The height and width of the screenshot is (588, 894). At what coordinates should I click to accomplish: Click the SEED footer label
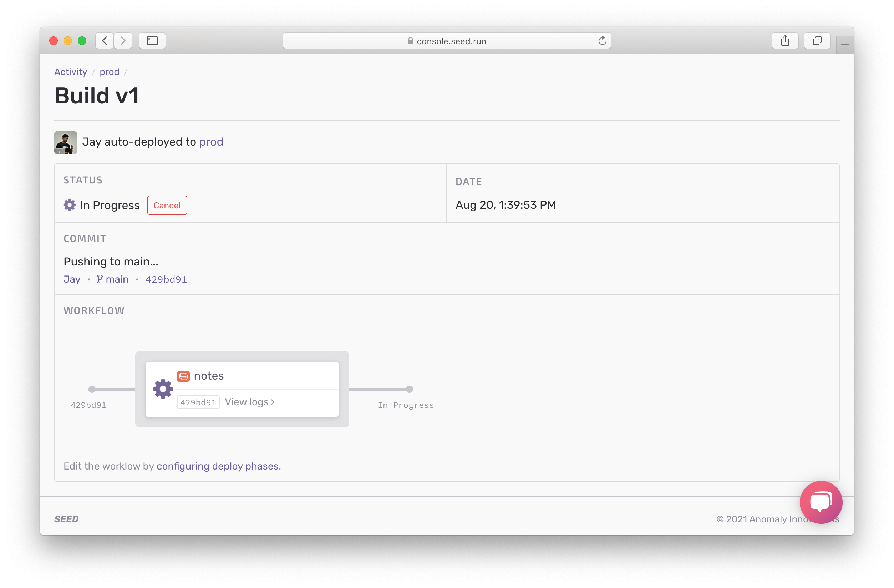[66, 519]
